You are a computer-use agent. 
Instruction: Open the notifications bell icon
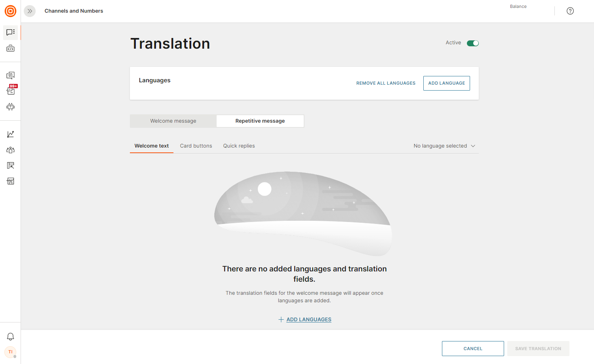point(11,337)
